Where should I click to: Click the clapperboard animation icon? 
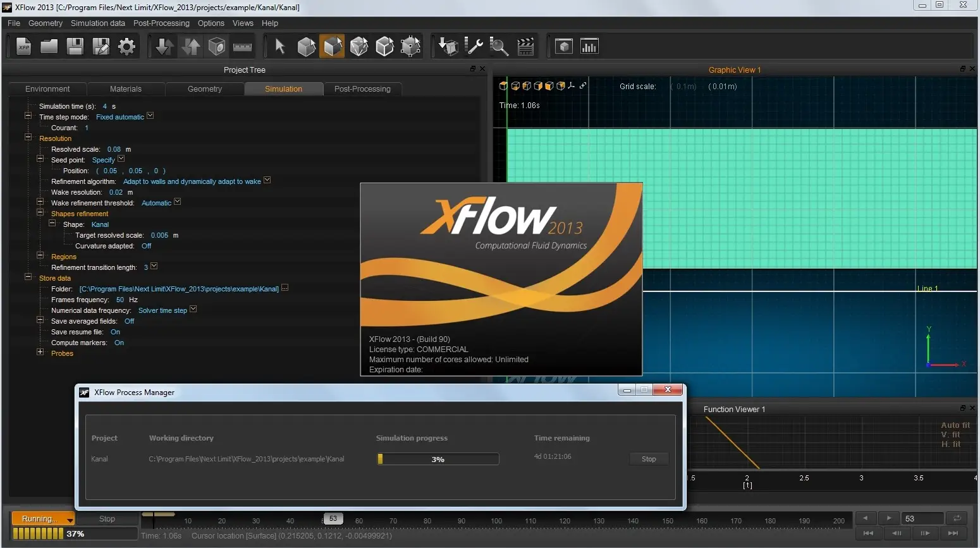pos(525,47)
